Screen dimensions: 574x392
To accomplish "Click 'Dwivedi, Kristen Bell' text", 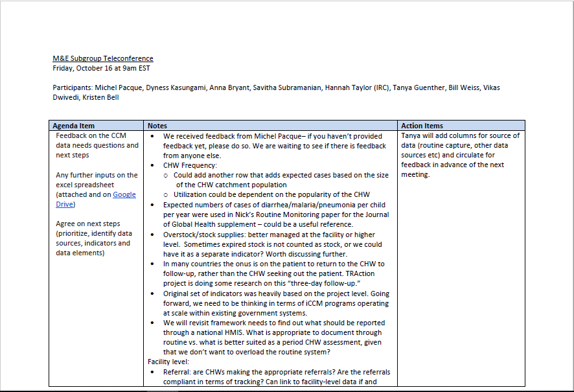I will [x=86, y=97].
